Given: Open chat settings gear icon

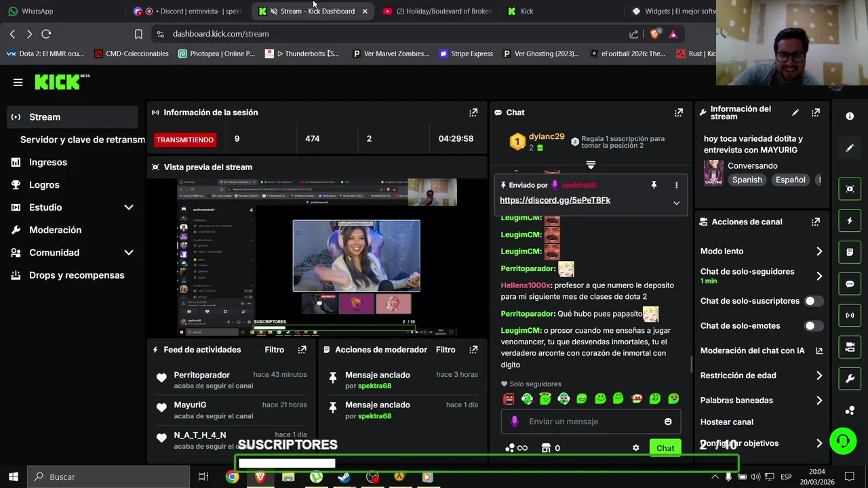Looking at the screenshot, I should tap(635, 448).
